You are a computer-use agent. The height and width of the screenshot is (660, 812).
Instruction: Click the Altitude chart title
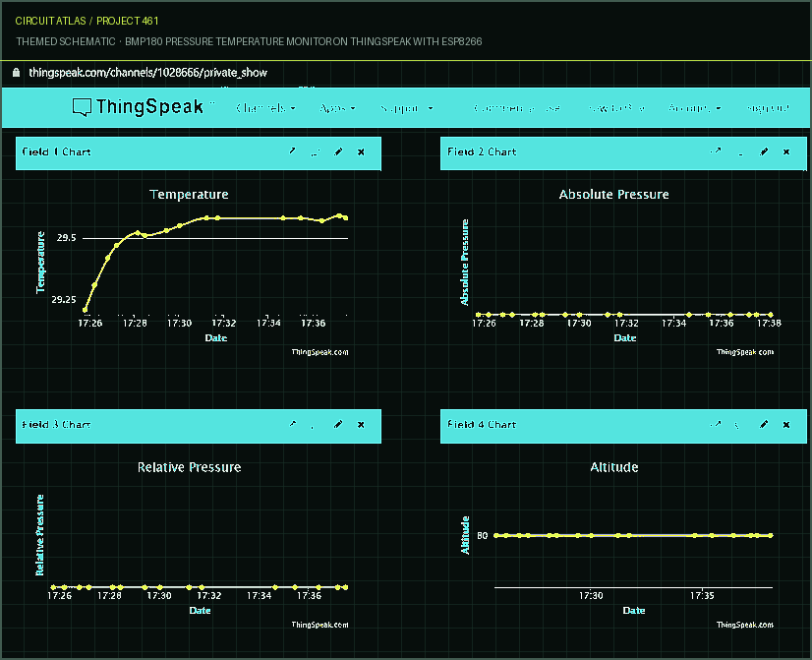click(x=614, y=467)
